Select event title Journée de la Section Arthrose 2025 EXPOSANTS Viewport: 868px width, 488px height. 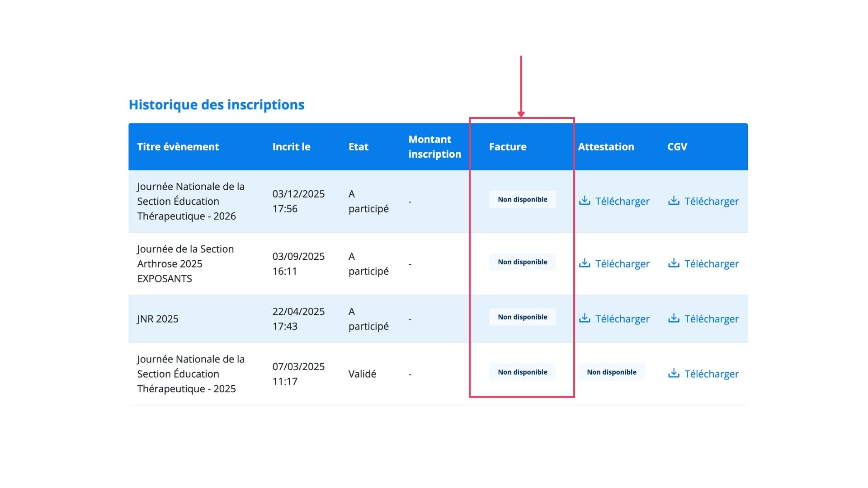click(x=185, y=264)
